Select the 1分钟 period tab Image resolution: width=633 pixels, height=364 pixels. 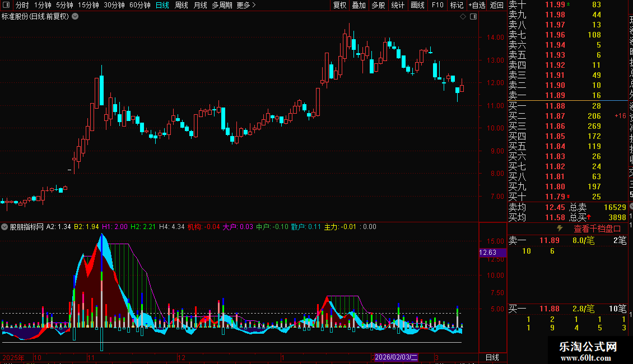(x=43, y=5)
